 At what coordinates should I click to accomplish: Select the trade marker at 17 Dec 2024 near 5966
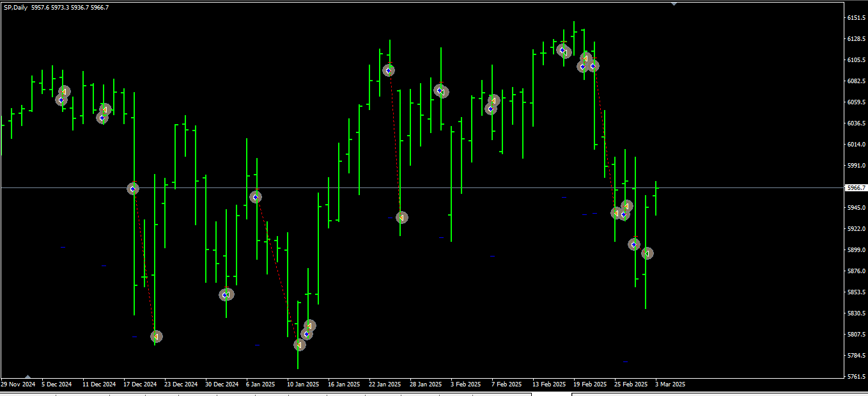coord(133,189)
